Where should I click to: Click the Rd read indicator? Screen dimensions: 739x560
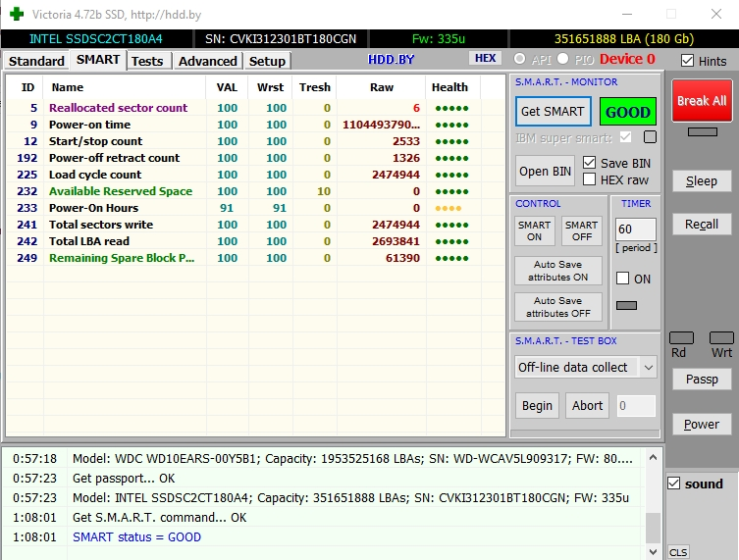coord(680,338)
